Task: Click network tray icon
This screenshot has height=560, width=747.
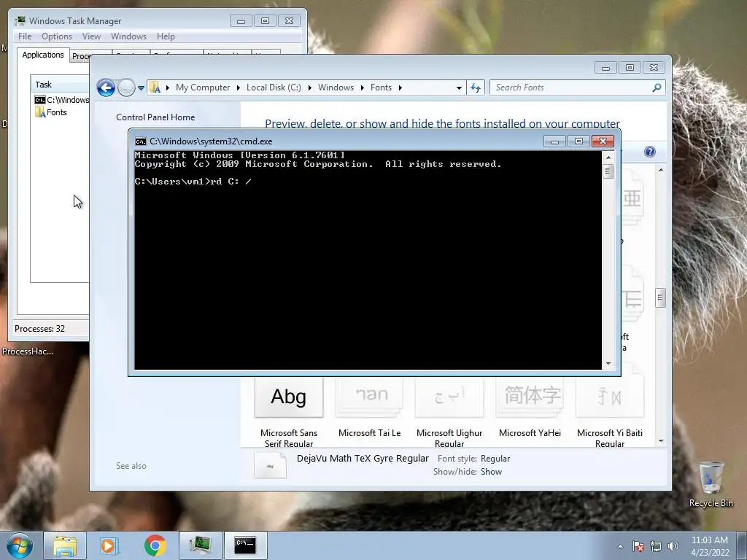Action: [x=656, y=546]
